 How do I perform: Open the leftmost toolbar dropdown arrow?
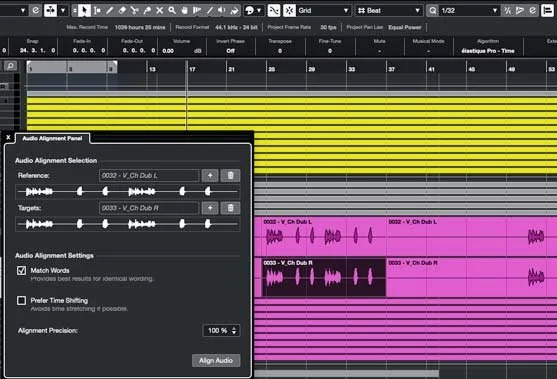pyautogui.click(x=23, y=11)
